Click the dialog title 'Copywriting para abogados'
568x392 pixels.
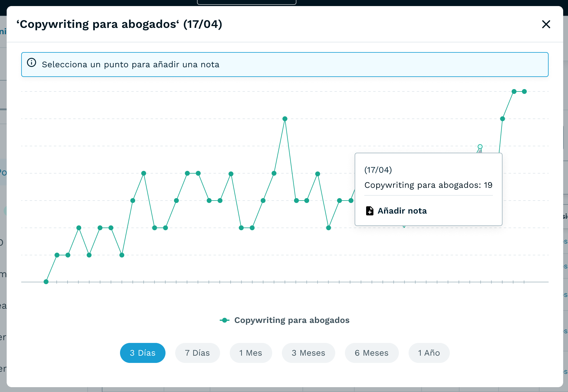pyautogui.click(x=119, y=24)
